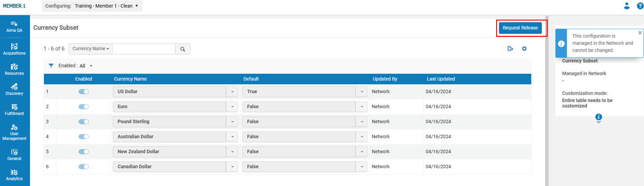Open the Default dropdown arrow for US Dollar

(x=362, y=92)
